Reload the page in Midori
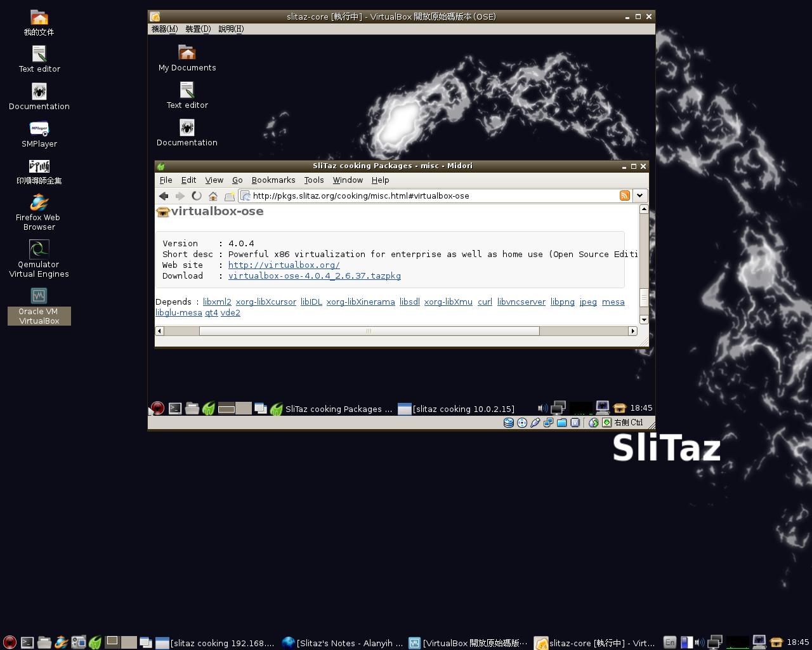Image resolution: width=812 pixels, height=650 pixels. (197, 196)
